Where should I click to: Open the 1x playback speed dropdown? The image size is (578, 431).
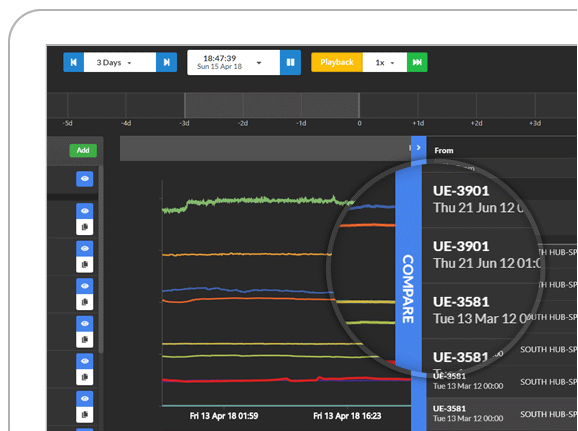(385, 62)
